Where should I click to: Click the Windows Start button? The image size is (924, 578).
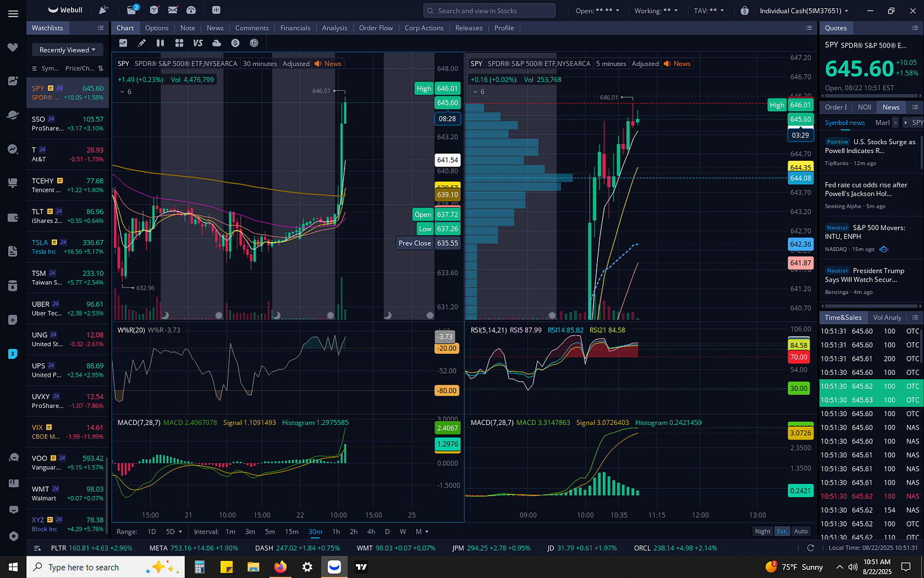(x=13, y=567)
